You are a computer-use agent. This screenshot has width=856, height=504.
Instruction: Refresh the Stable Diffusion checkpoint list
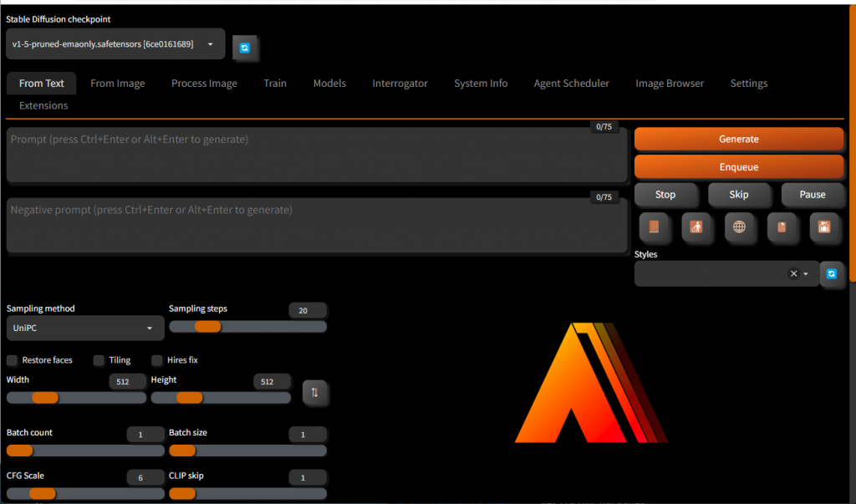245,48
